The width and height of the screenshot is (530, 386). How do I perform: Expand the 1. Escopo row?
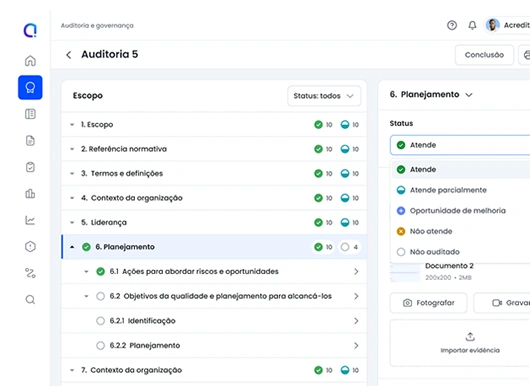(x=72, y=125)
